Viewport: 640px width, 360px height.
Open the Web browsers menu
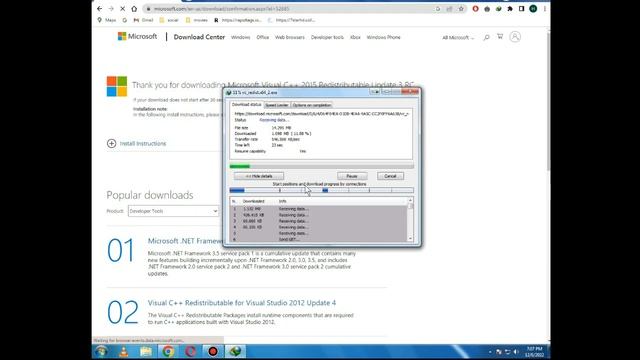[290, 37]
